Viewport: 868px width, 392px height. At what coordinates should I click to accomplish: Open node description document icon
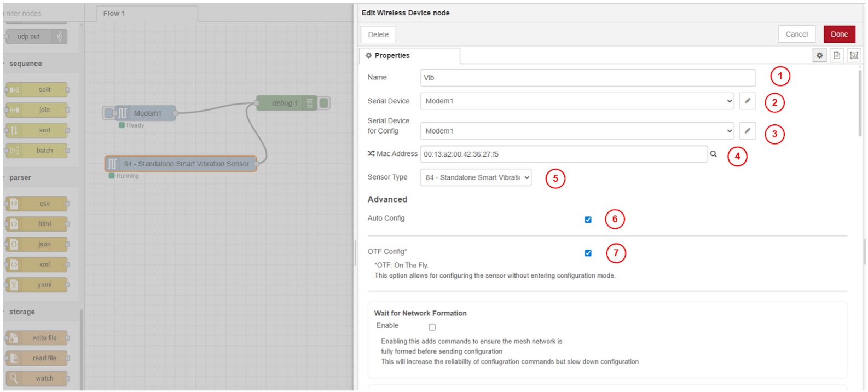coord(836,55)
